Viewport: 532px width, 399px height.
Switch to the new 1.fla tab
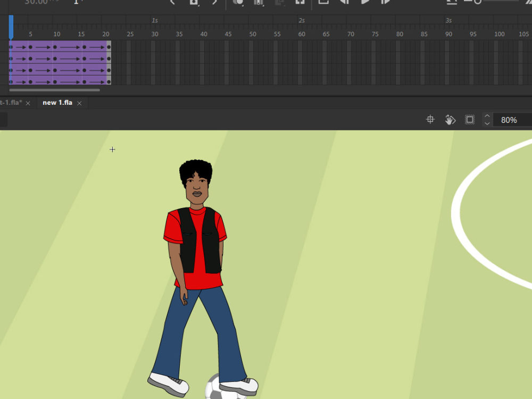tap(57, 103)
